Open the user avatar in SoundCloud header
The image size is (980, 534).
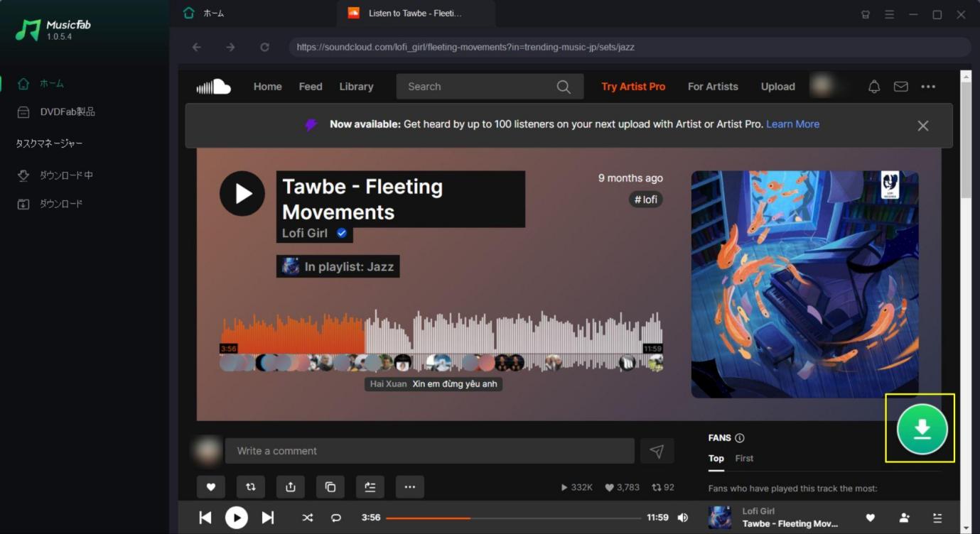pos(822,87)
